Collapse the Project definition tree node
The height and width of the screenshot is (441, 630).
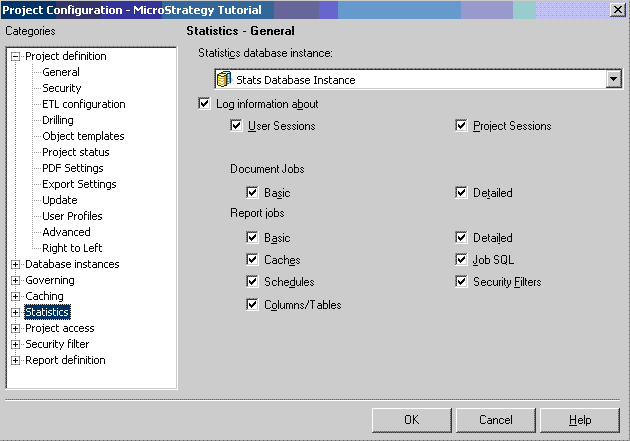coord(15,56)
